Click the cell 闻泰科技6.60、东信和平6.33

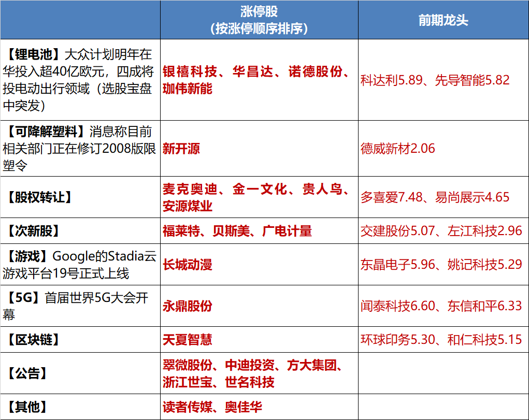point(444,306)
